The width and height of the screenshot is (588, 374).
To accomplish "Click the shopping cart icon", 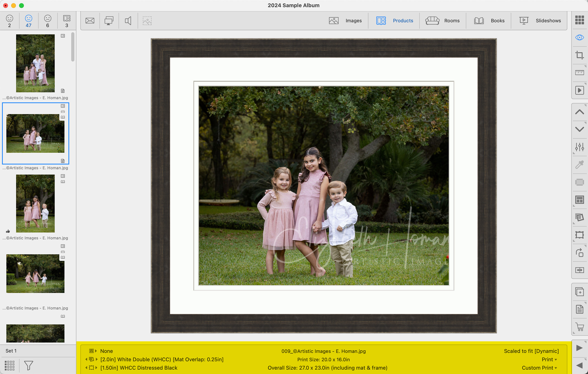I will (x=579, y=327).
